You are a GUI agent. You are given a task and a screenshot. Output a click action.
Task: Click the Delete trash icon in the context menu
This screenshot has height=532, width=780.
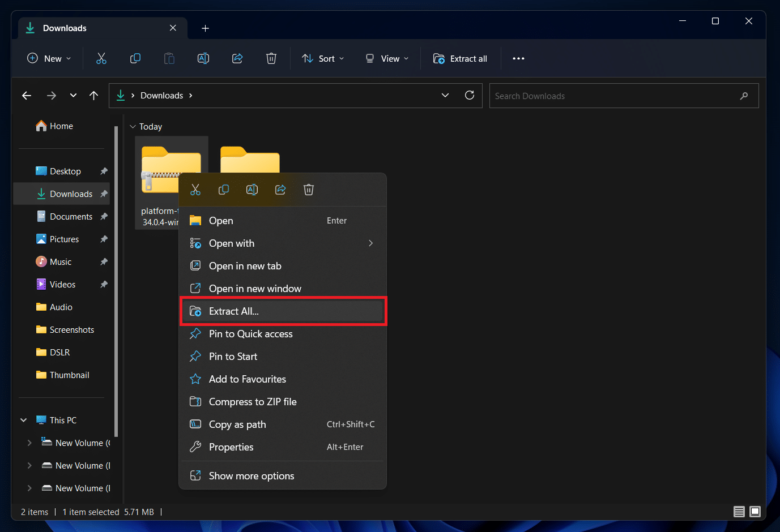pos(309,190)
